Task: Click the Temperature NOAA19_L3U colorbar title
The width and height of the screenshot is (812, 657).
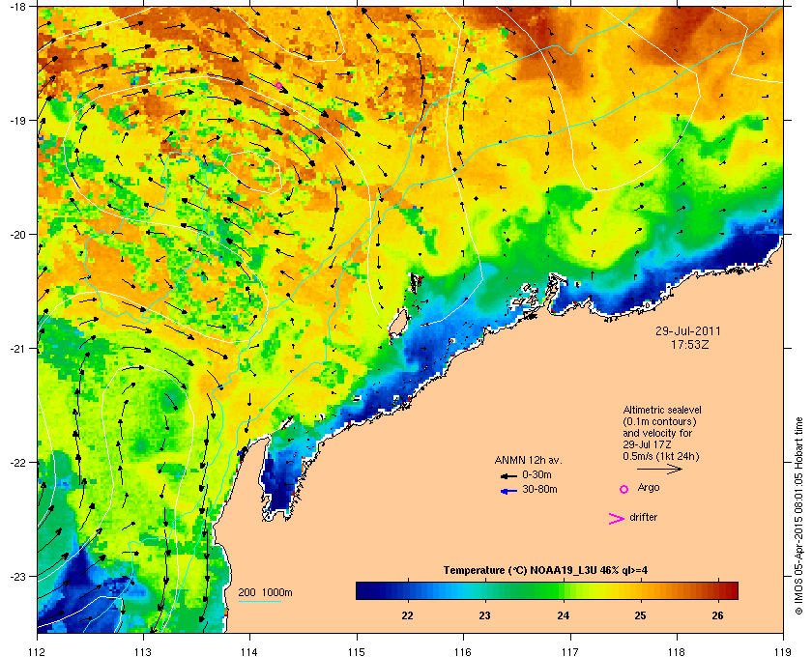Action: pyautogui.click(x=545, y=571)
